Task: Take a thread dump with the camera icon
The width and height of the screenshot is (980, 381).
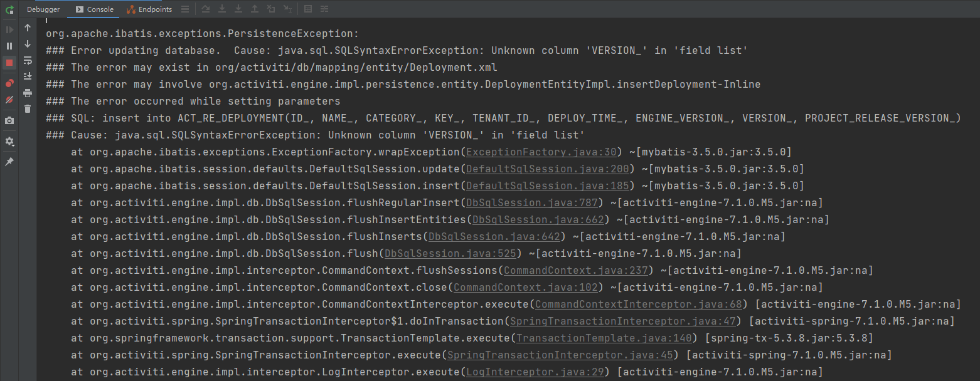Action: [x=9, y=120]
